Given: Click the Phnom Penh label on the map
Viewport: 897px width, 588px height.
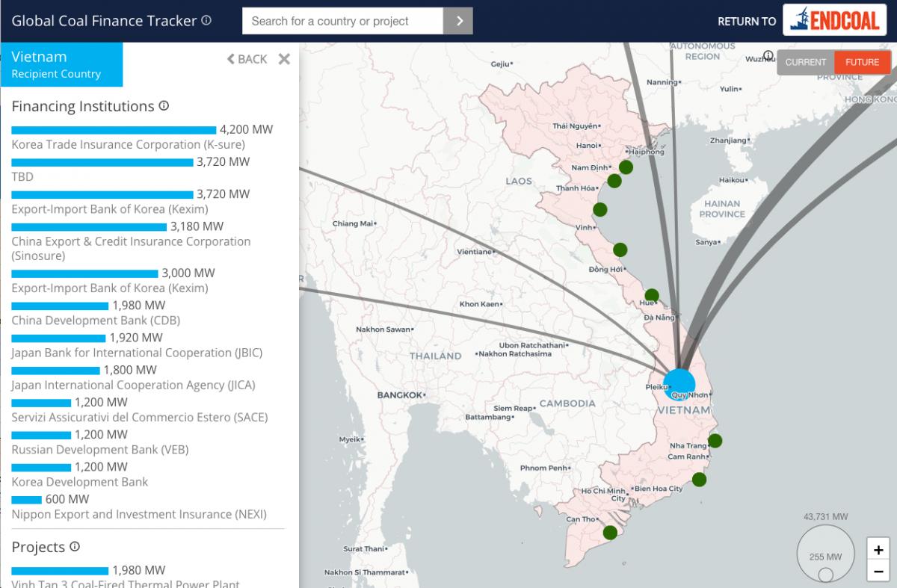Looking at the screenshot, I should click(x=544, y=468).
